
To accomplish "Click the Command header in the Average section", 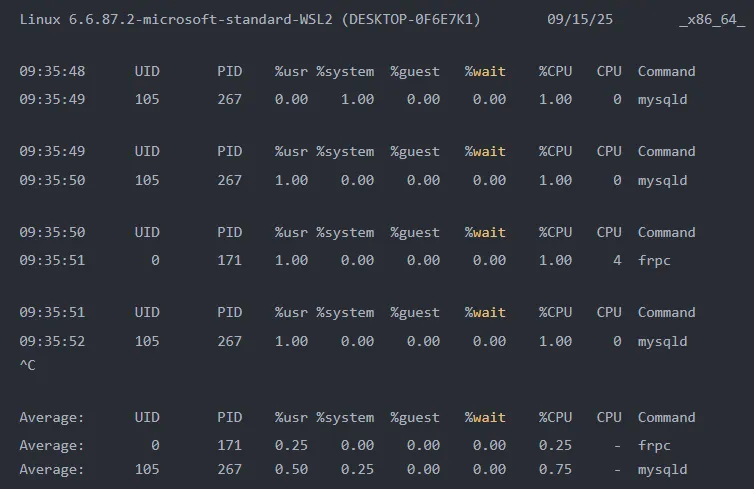I will (666, 417).
